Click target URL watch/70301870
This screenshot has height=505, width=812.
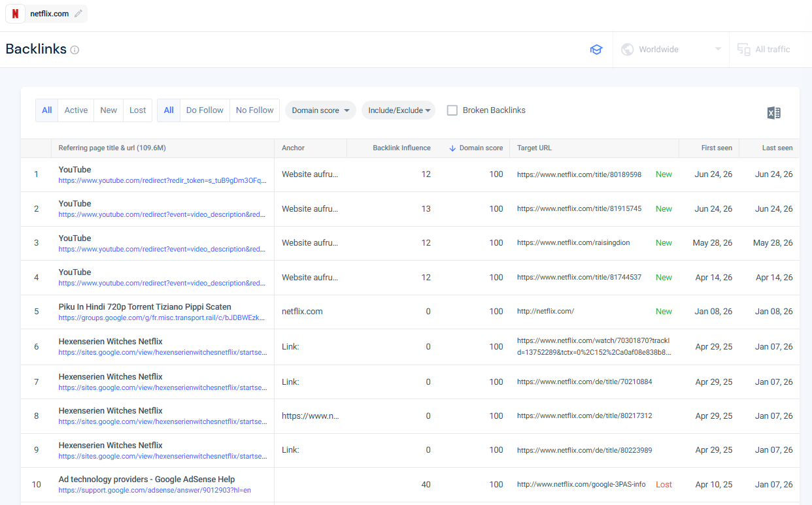tap(594, 346)
